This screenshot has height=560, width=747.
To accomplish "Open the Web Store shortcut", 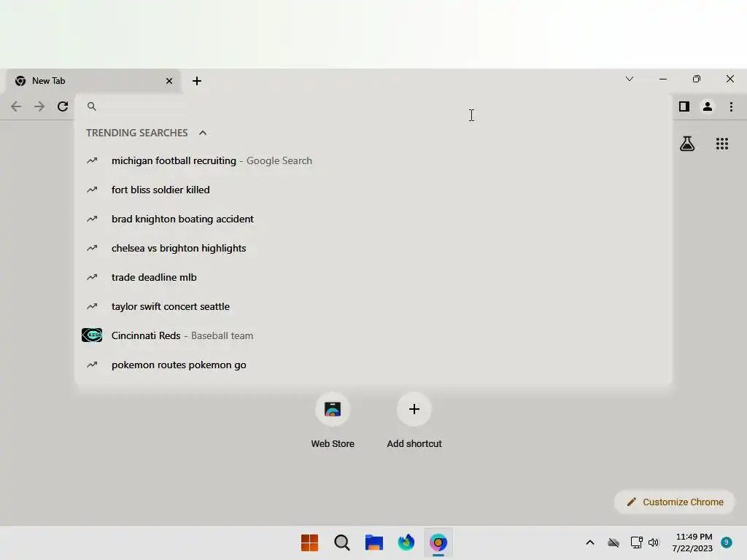I will click(333, 421).
